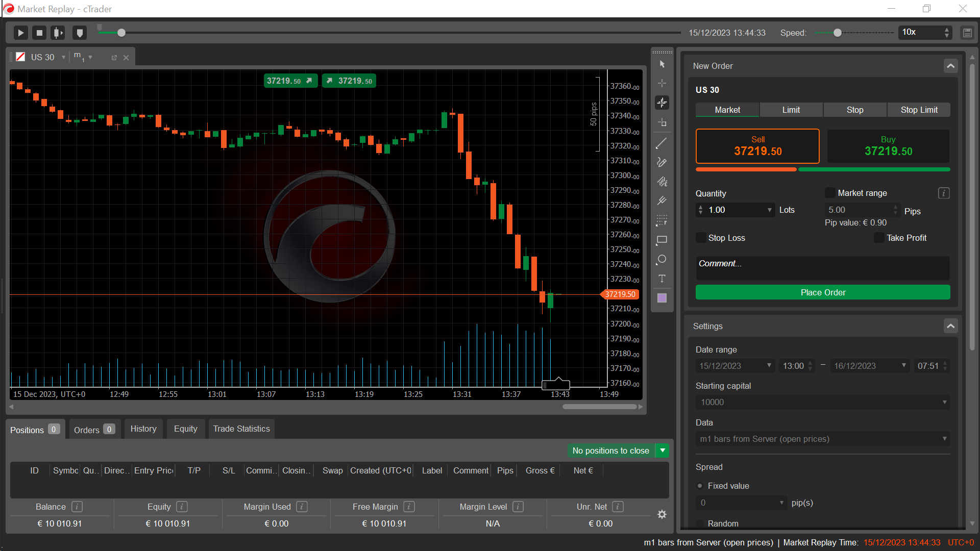The width and height of the screenshot is (980, 551).
Task: Open the Orders tab
Action: [x=94, y=430]
